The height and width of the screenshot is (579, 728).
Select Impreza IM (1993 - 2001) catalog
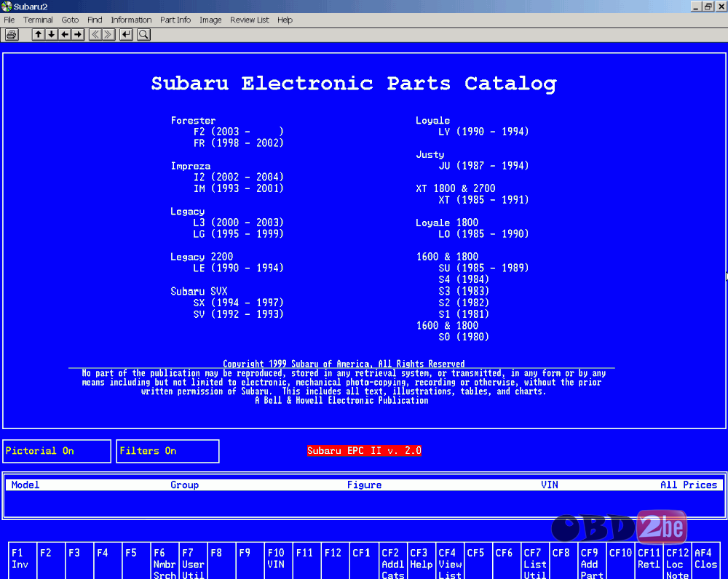[x=239, y=188]
